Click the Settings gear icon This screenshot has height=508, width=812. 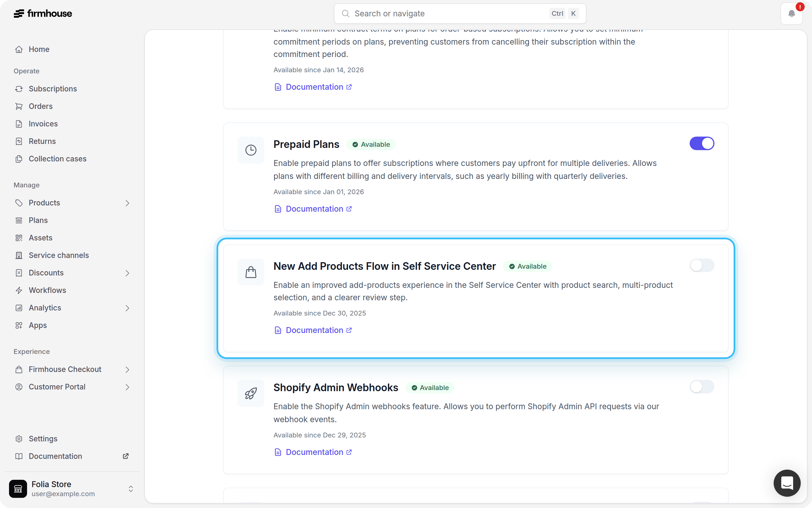pyautogui.click(x=19, y=439)
